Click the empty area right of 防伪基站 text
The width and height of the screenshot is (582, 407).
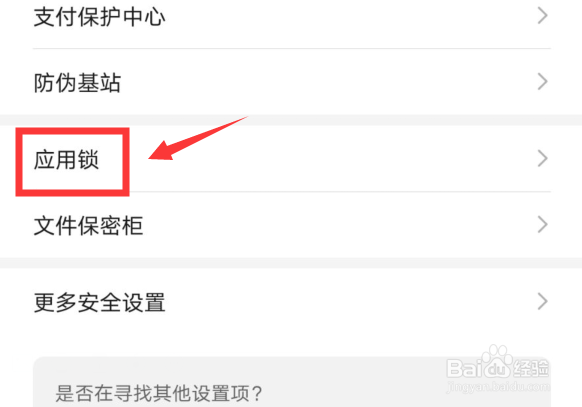click(x=328, y=82)
